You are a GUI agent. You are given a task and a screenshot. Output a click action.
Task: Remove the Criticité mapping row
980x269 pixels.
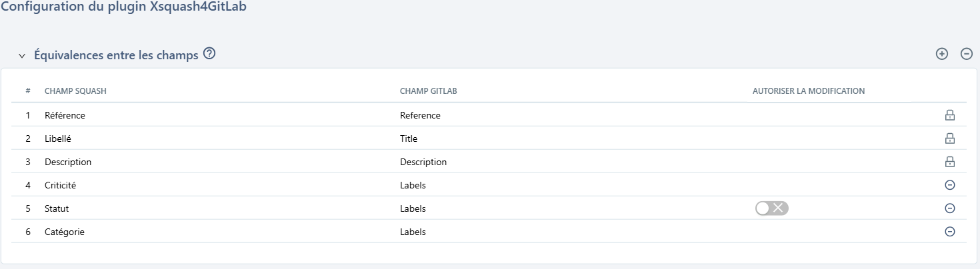950,185
